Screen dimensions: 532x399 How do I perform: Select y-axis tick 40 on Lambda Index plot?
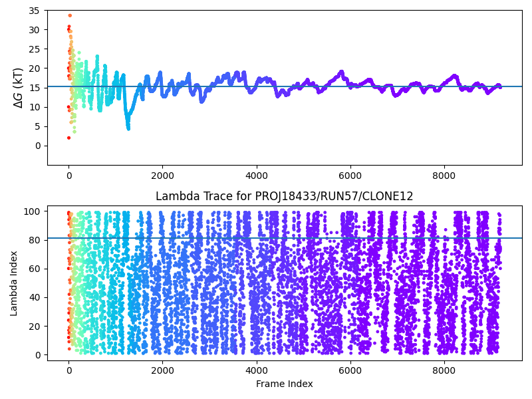point(35,297)
